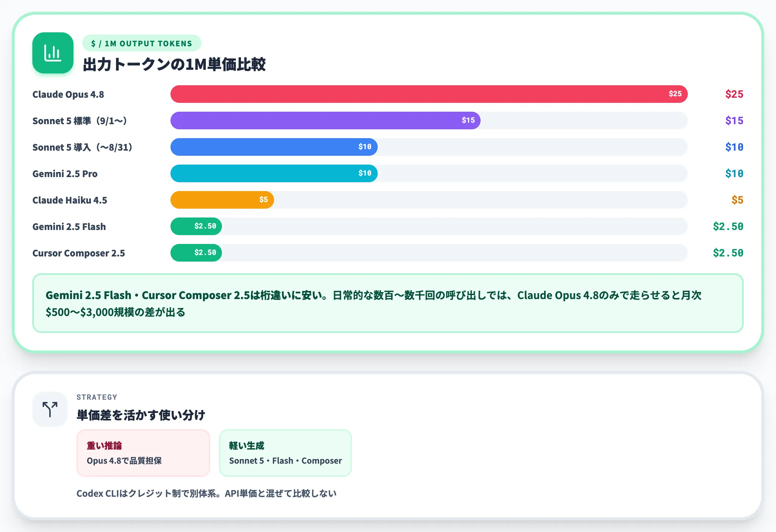Select the 'Claude Opus 4.8' row label

click(x=68, y=94)
